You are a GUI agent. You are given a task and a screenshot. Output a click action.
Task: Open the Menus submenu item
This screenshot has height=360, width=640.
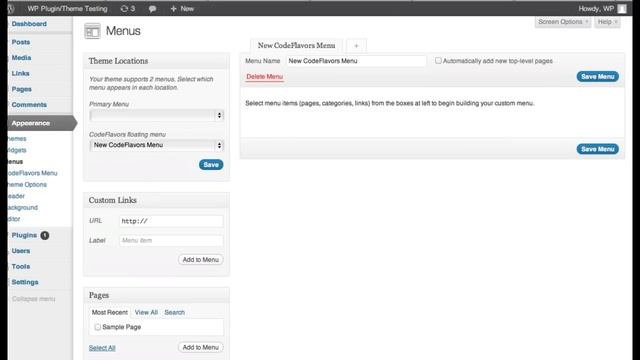15,162
